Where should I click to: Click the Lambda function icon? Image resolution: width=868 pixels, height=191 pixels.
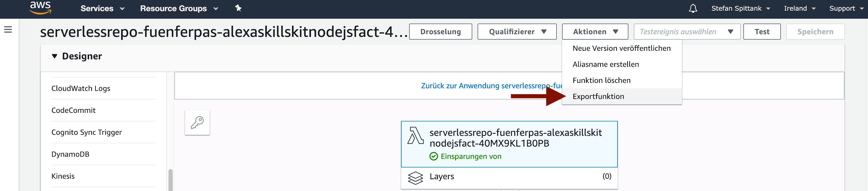pyautogui.click(x=416, y=135)
